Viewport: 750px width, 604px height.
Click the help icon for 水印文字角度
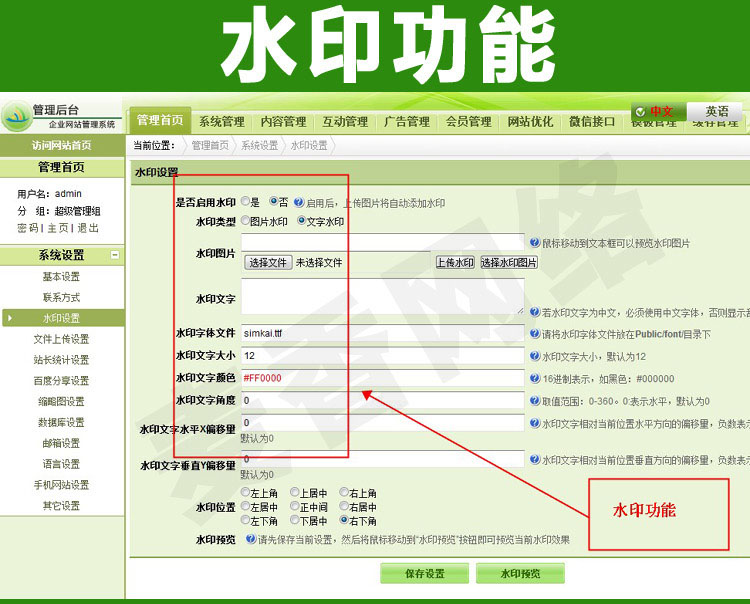[x=535, y=400]
